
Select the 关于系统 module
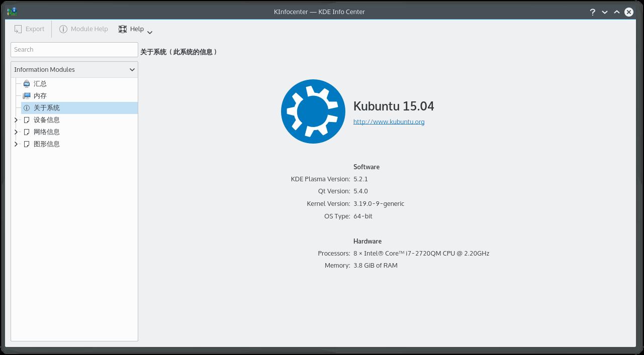(x=47, y=108)
